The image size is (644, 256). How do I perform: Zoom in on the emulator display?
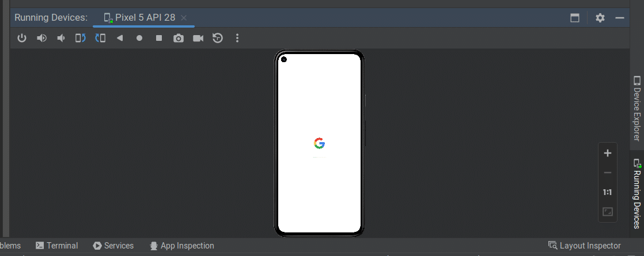pos(608,153)
